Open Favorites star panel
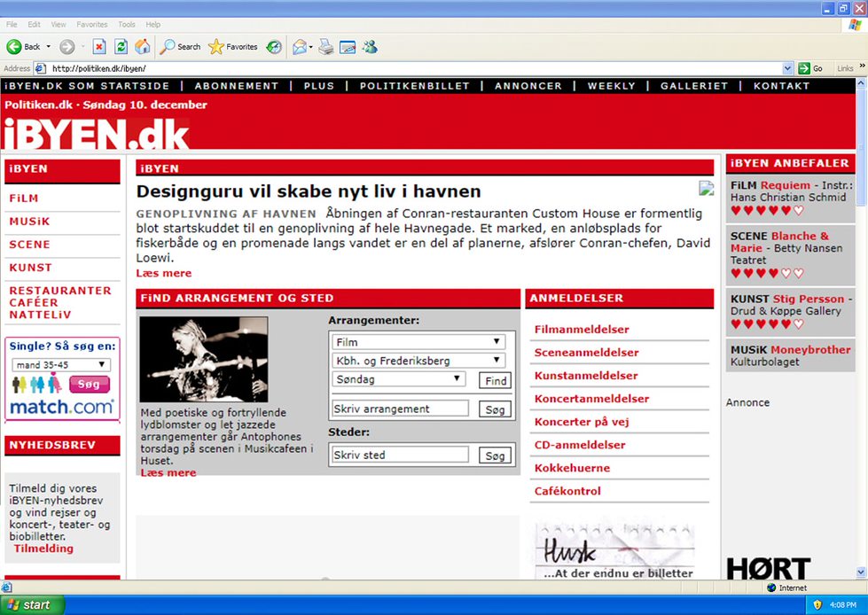Image resolution: width=868 pixels, height=615 pixels. tap(233, 47)
